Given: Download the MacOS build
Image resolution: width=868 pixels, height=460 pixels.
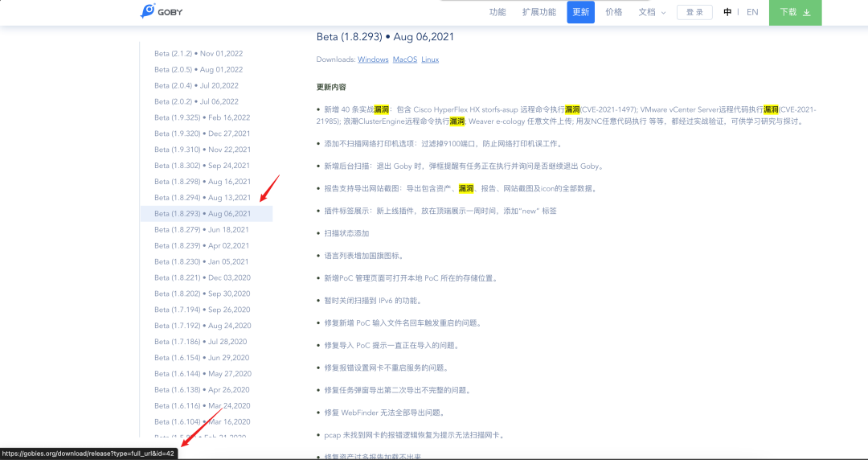Looking at the screenshot, I should (405, 60).
